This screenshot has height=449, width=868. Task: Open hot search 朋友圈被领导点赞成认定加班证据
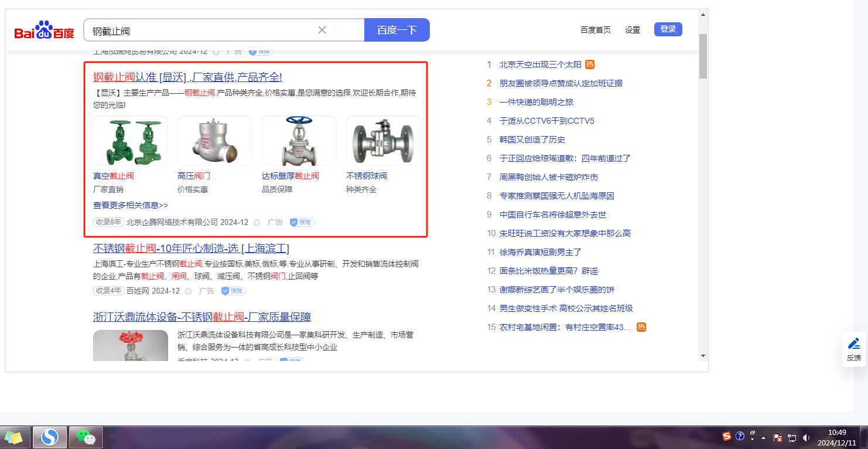pos(561,83)
